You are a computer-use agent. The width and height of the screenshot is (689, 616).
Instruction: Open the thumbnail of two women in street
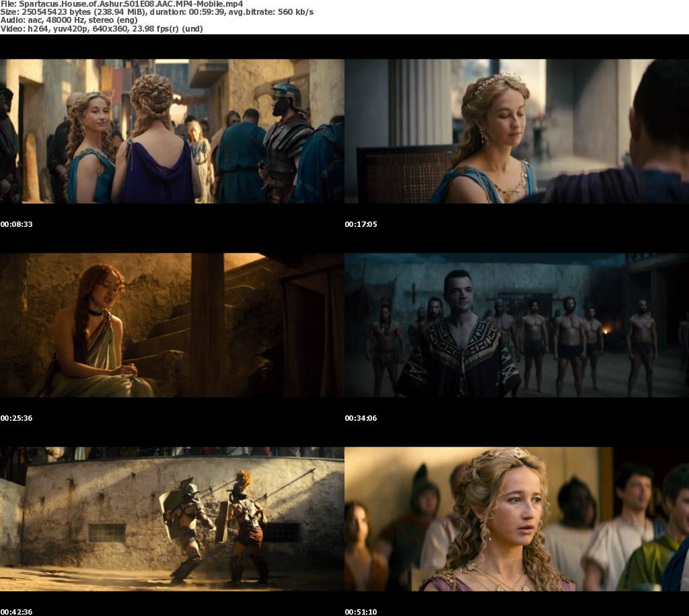[172, 131]
